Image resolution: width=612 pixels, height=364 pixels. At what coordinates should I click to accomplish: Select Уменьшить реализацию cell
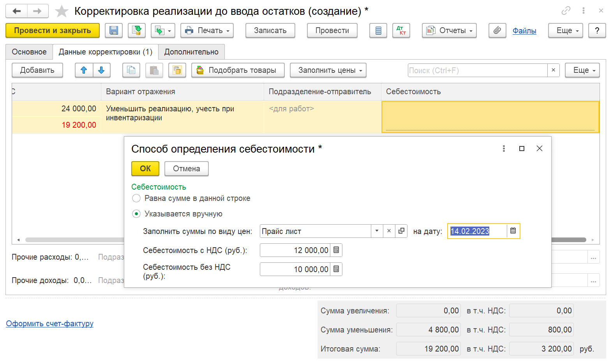tap(182, 117)
